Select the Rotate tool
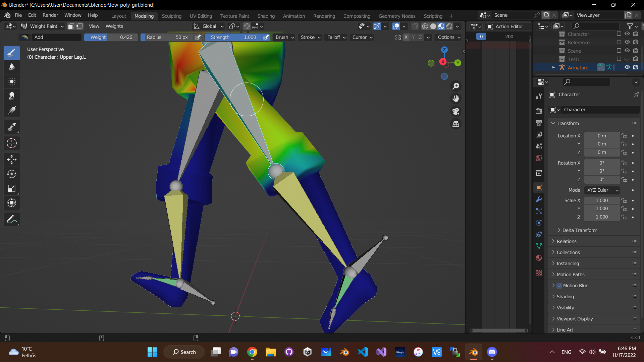The height and width of the screenshot is (362, 644). 12,174
